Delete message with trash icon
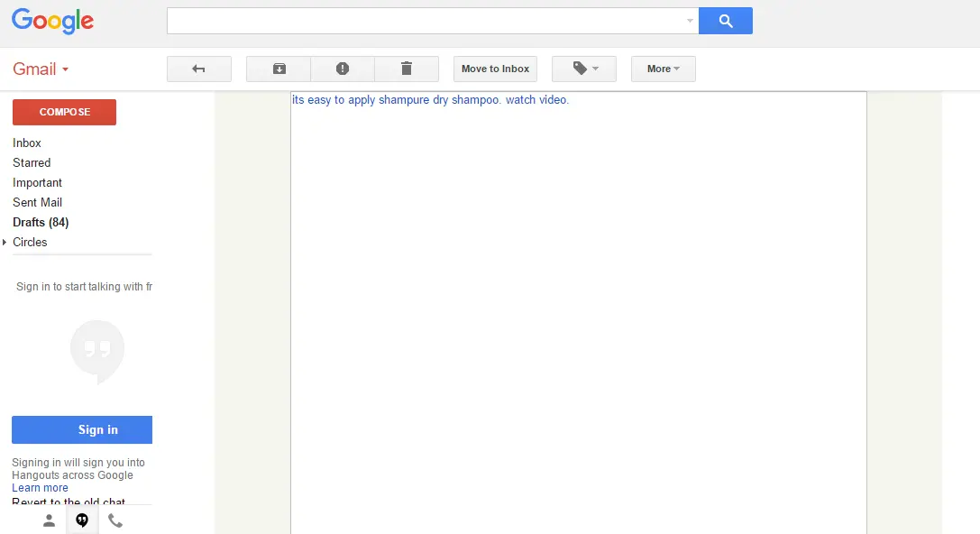 (x=407, y=69)
